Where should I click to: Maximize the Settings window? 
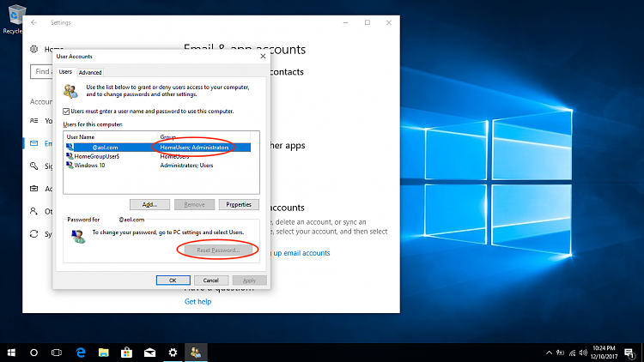[368, 22]
